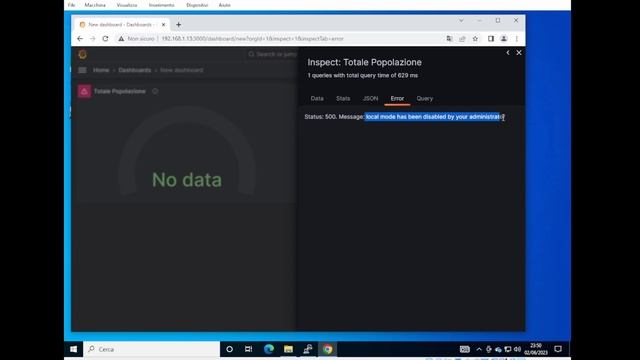Select the New dashboard browser tab
This screenshot has width=640, height=360.
click(x=122, y=25)
